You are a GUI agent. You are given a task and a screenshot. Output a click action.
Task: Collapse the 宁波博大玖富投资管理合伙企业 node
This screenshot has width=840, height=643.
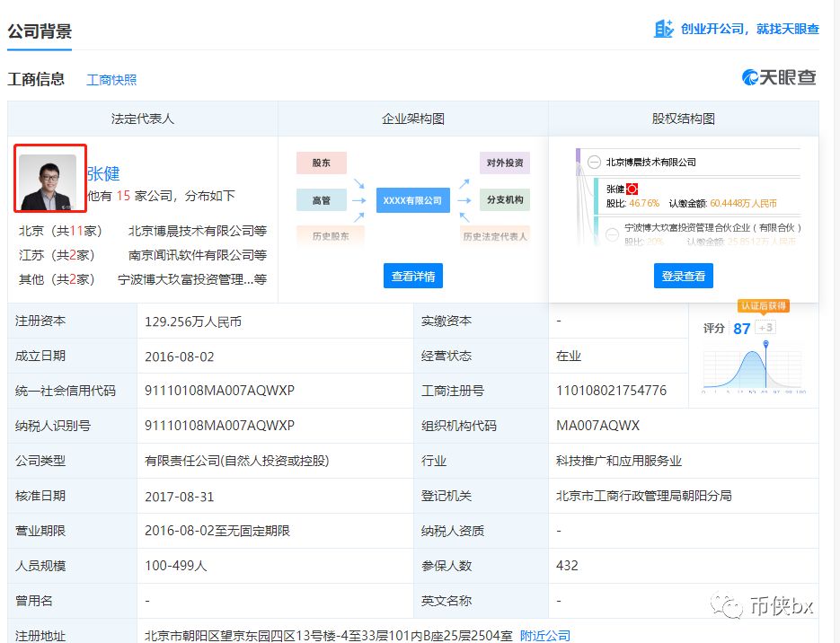[x=612, y=234]
